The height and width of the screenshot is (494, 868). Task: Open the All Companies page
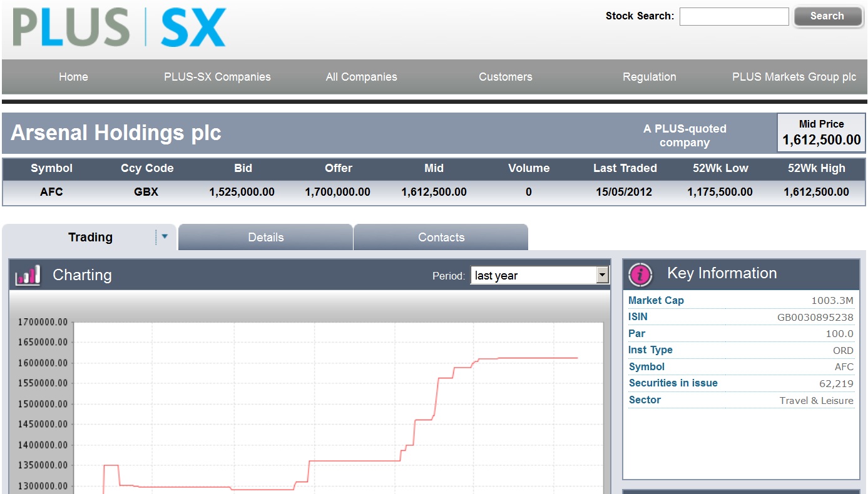(x=361, y=77)
